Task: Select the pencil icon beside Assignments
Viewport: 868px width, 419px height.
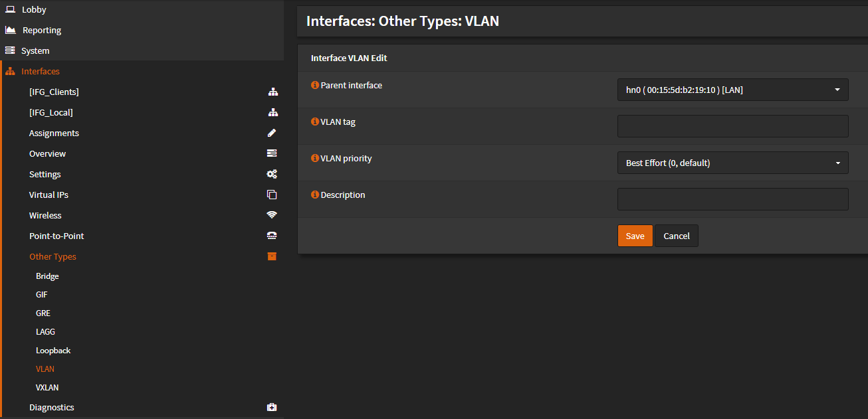Action: pos(271,133)
